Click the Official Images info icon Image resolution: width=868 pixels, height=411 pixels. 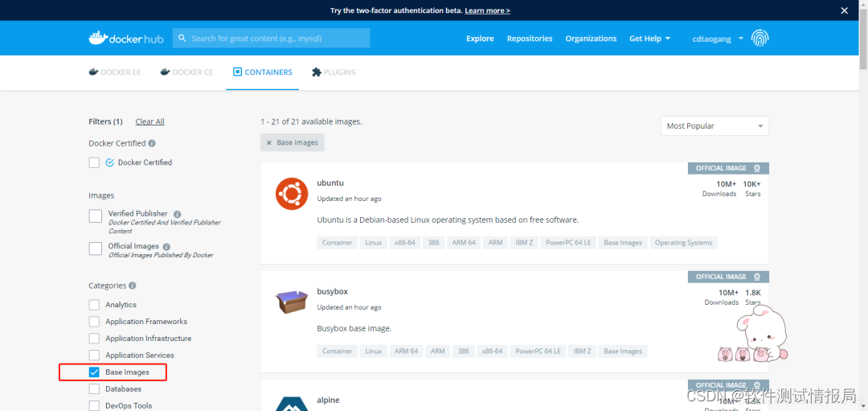coord(166,246)
